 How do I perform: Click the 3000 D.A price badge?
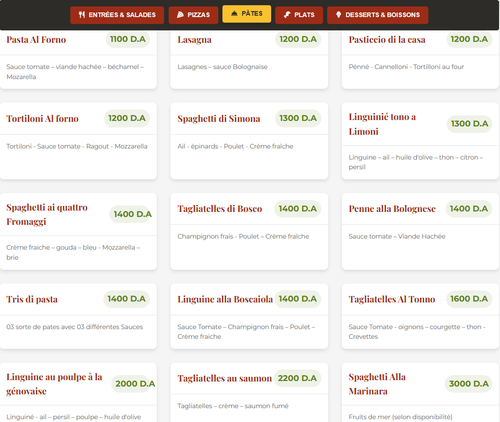[468, 384]
